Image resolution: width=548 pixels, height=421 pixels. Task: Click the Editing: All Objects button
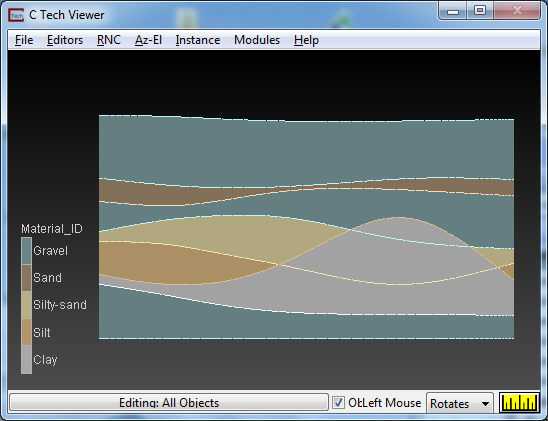click(169, 402)
